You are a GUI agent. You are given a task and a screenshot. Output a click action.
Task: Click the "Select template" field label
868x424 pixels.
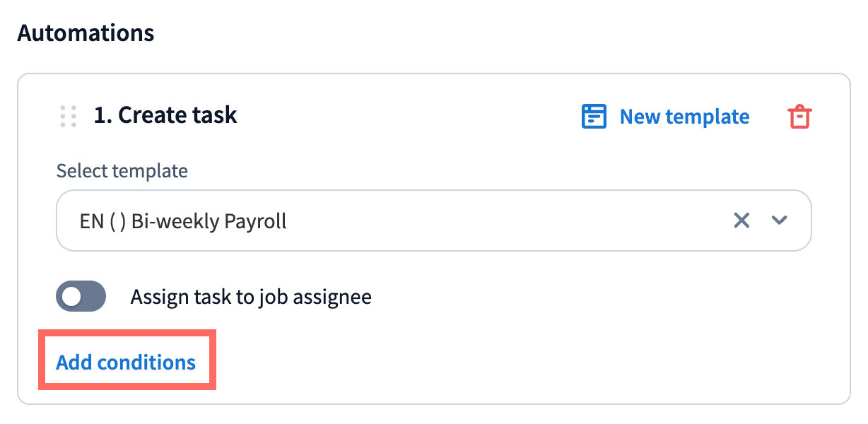[x=122, y=171]
